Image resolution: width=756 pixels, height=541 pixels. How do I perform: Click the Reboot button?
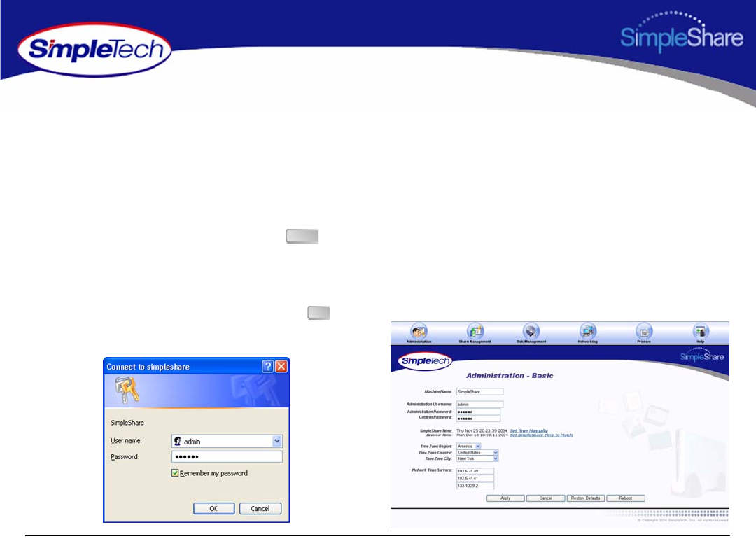(x=625, y=498)
